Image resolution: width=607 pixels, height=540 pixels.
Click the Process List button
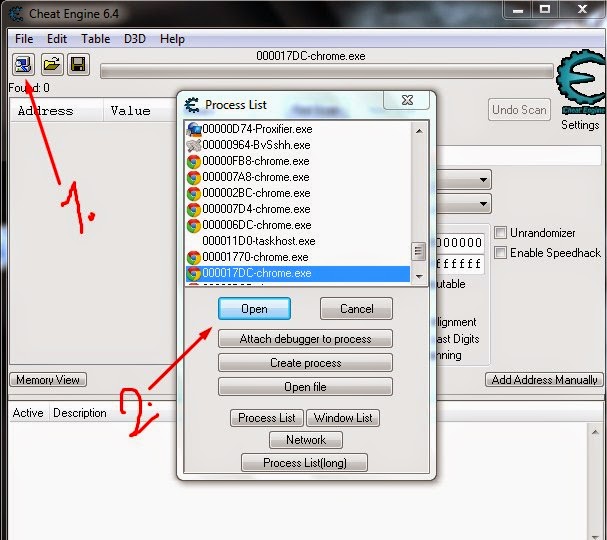click(x=267, y=418)
